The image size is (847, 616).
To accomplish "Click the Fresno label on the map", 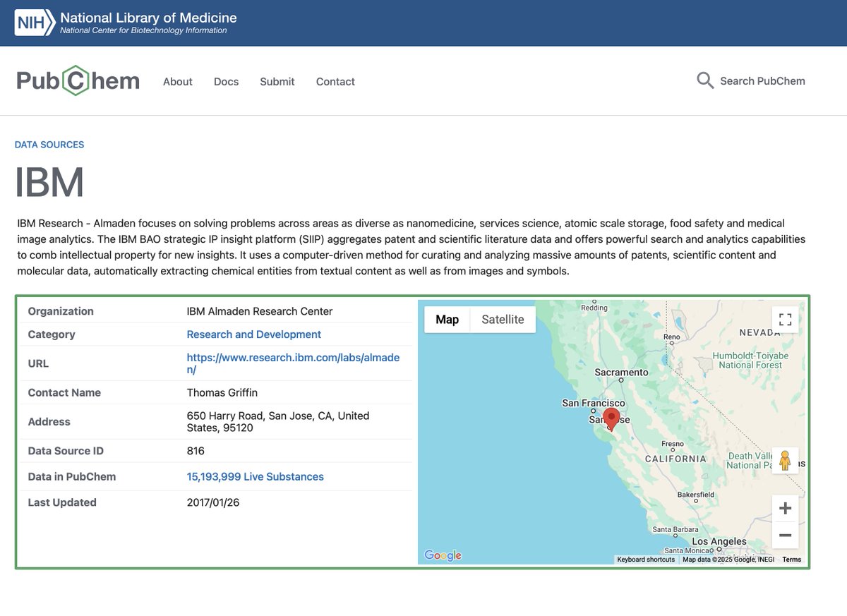I will pos(673,444).
